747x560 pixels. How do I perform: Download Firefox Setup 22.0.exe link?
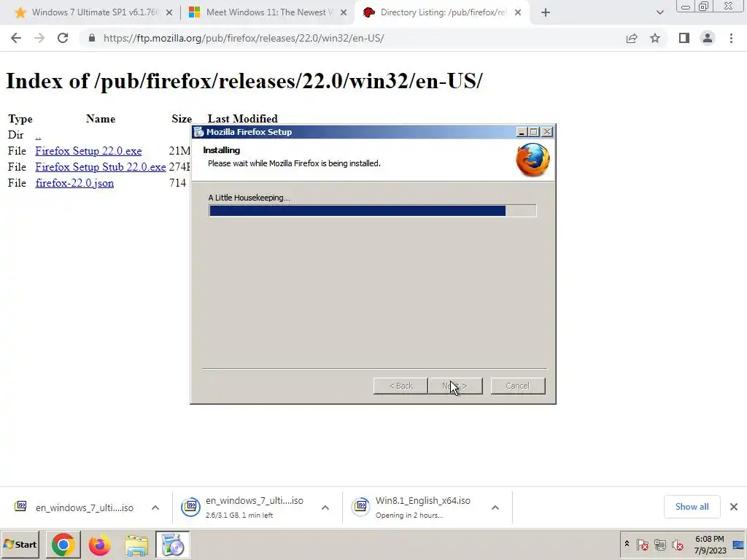tap(88, 151)
